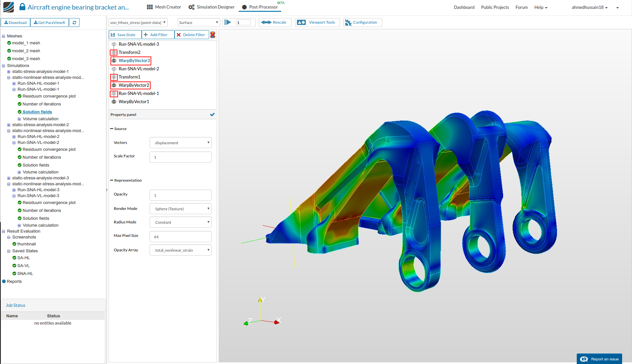
Task: Open the Help menu
Action: [x=540, y=7]
